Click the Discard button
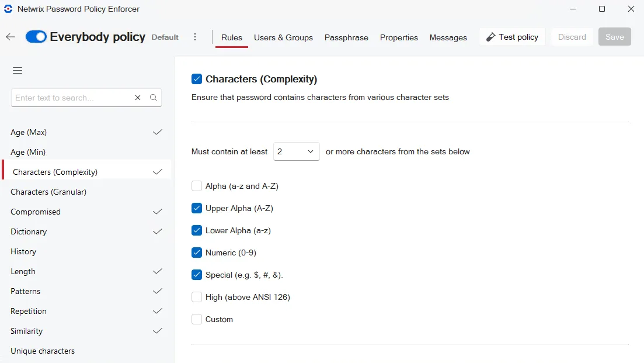 tap(572, 37)
